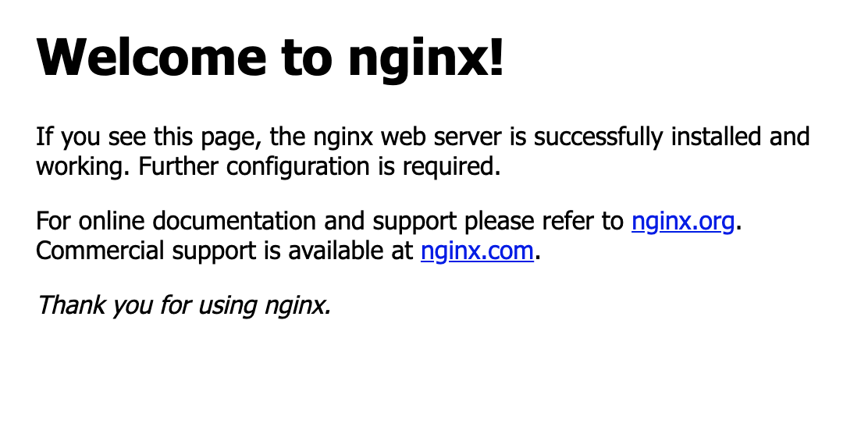868x434 pixels.
Task: Click the word "documentation" in second paragraph
Action: [x=235, y=222]
